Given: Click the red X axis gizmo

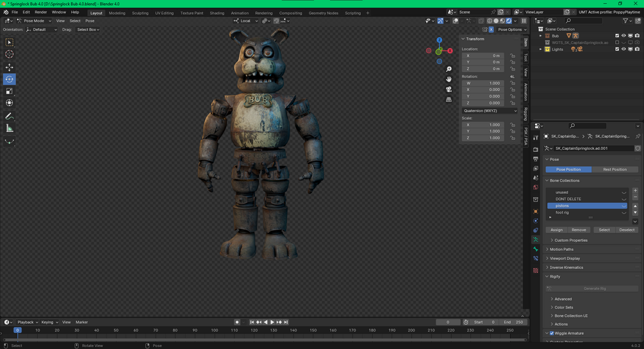Looking at the screenshot, I should click(450, 51).
